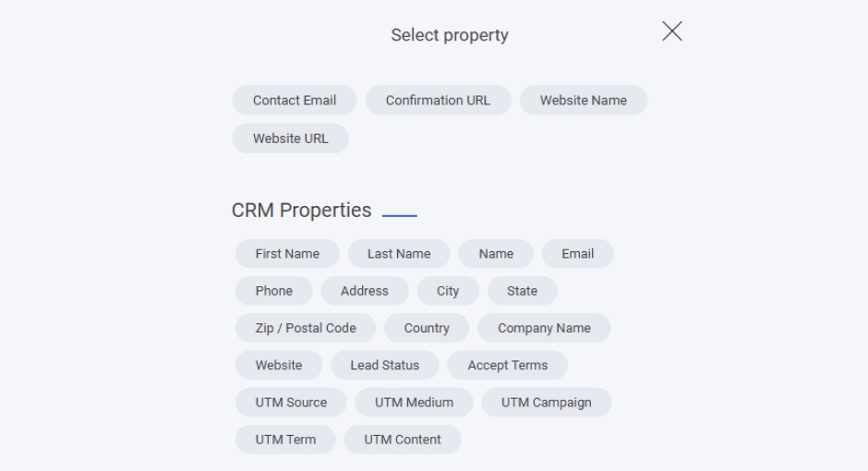The height and width of the screenshot is (471, 868).
Task: Choose the Address property chip
Action: click(x=365, y=291)
